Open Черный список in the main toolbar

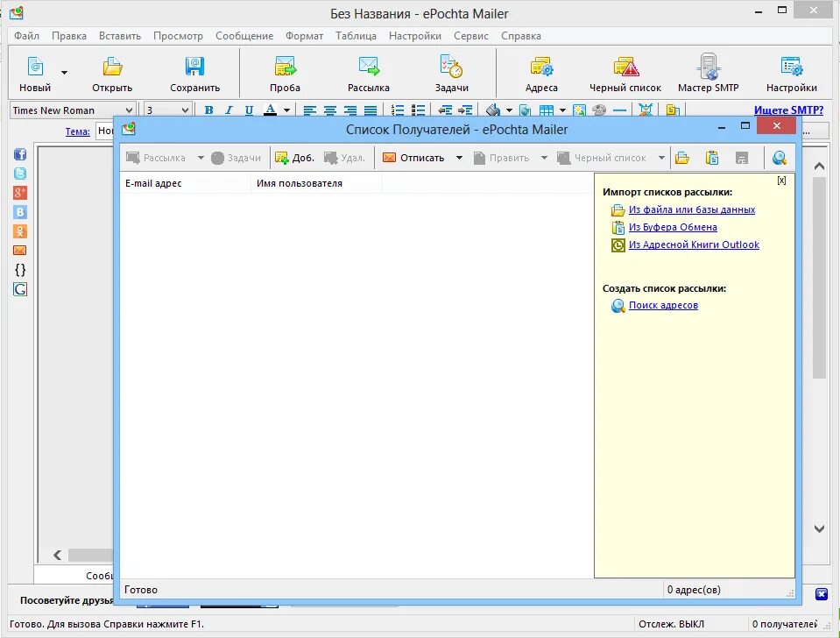pos(625,67)
